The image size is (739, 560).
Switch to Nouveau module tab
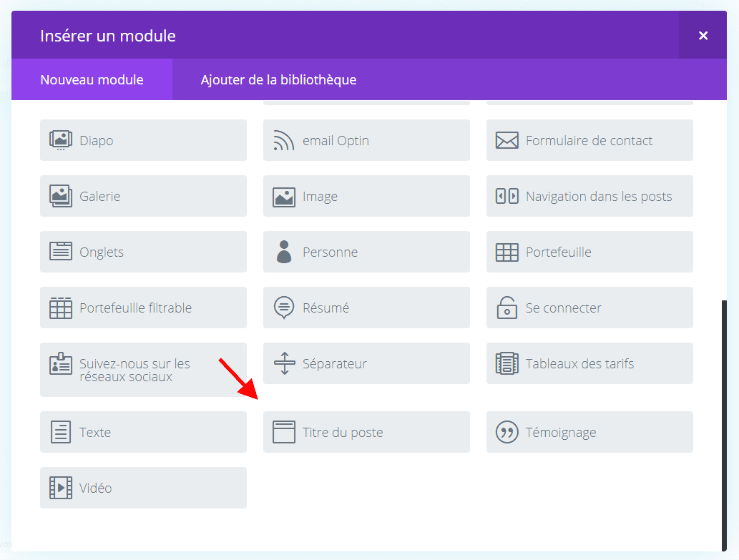point(92,79)
